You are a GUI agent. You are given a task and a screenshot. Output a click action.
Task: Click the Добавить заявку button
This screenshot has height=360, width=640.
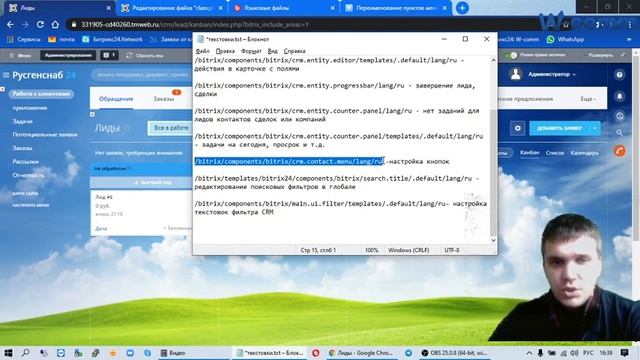pos(559,128)
